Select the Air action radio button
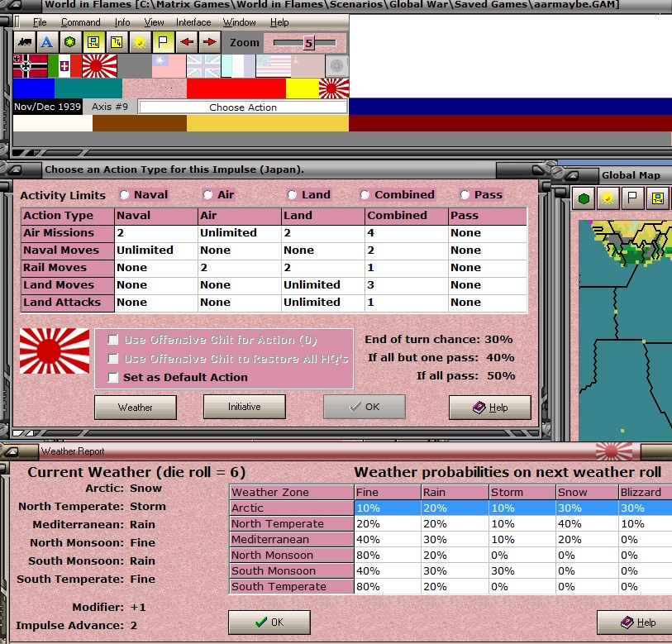 207,195
